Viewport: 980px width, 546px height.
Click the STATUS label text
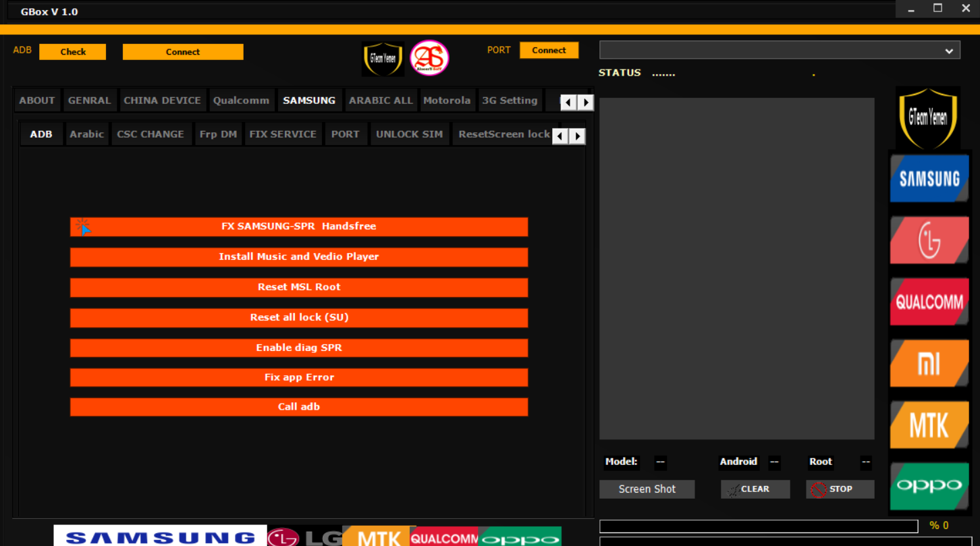click(620, 73)
